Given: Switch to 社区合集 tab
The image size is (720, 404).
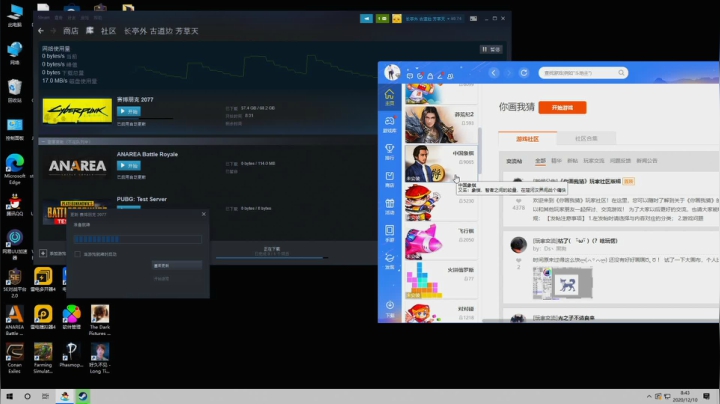Looking at the screenshot, I should pos(586,139).
